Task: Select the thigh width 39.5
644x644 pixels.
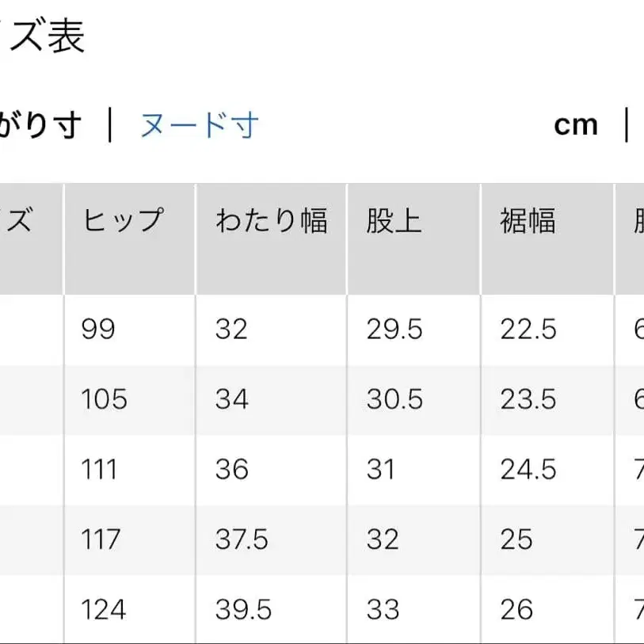Action: click(x=242, y=610)
